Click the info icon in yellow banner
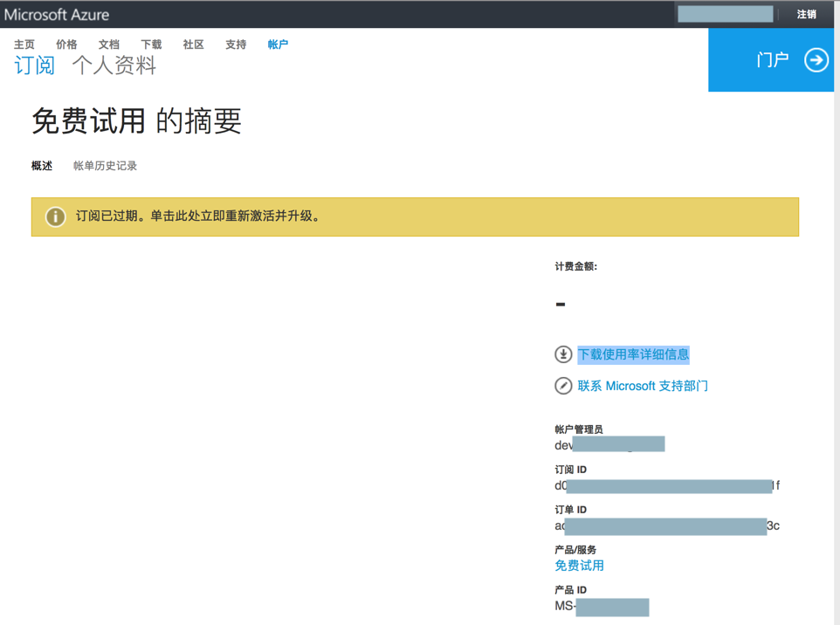This screenshot has height=625, width=840. 55,216
